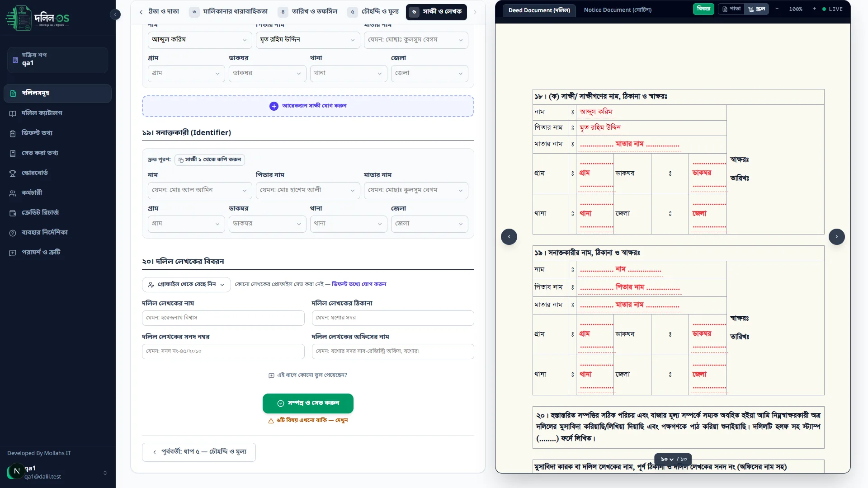Toggle the বিজয় font button

pos(703,9)
